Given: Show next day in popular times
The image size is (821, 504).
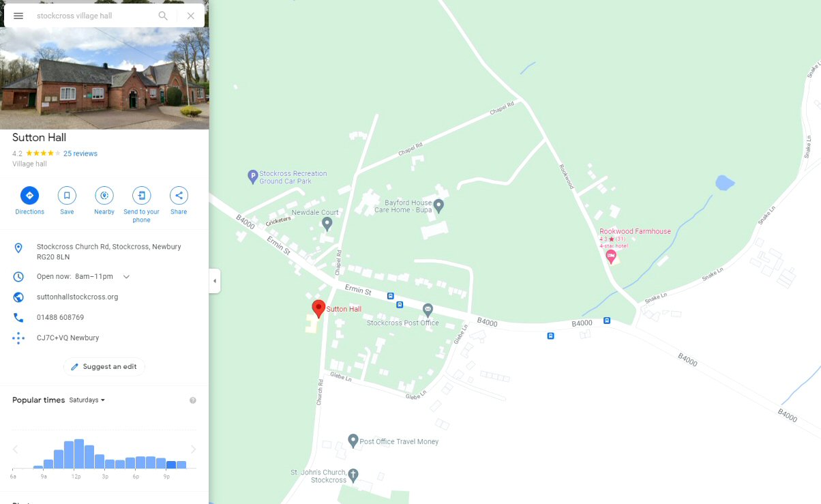Looking at the screenshot, I should point(193,449).
